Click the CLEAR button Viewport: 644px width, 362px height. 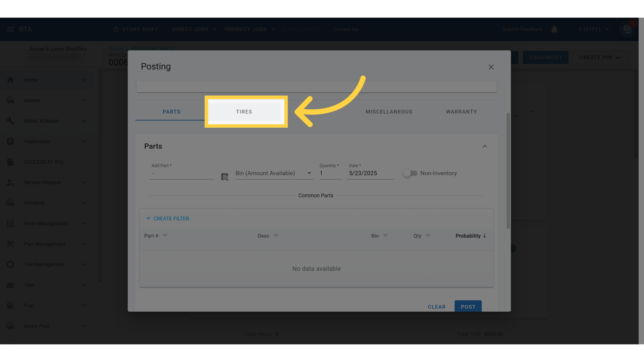click(436, 307)
